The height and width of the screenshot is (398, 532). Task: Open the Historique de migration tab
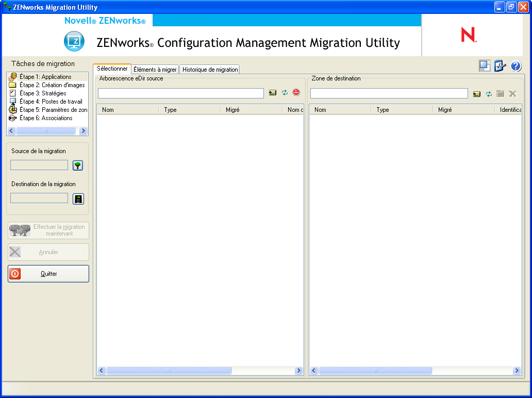click(209, 69)
